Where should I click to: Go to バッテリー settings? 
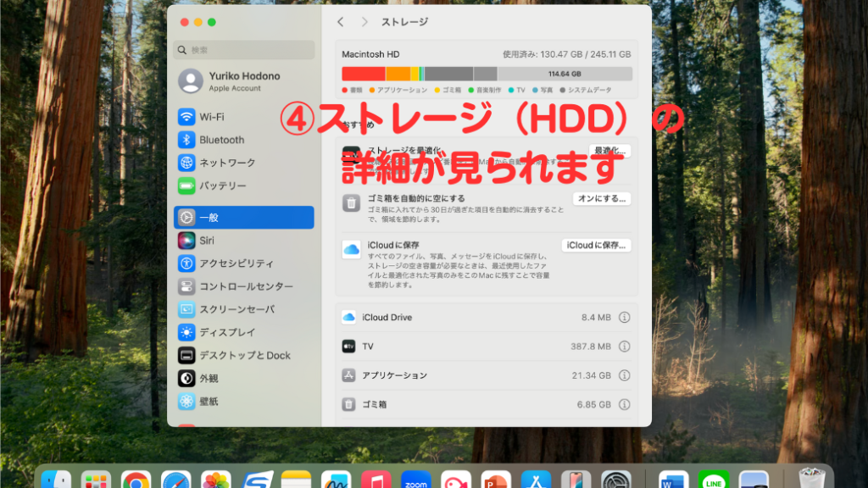click(222, 186)
